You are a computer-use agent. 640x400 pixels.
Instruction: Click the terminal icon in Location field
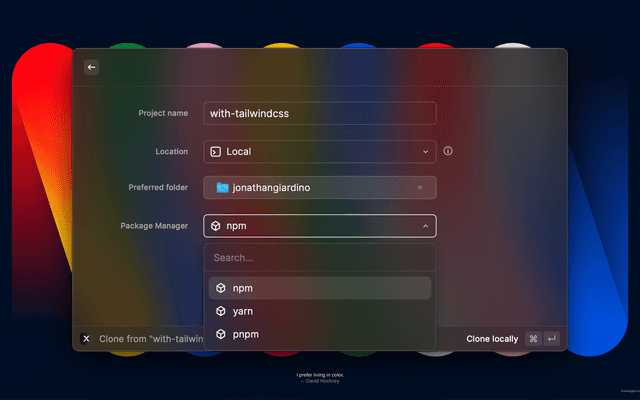215,152
